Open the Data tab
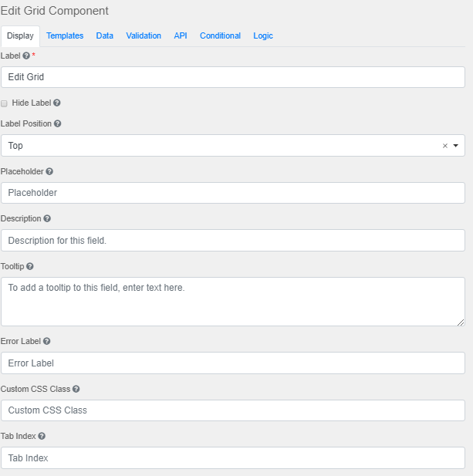Image resolution: width=473 pixels, height=476 pixels. (105, 35)
